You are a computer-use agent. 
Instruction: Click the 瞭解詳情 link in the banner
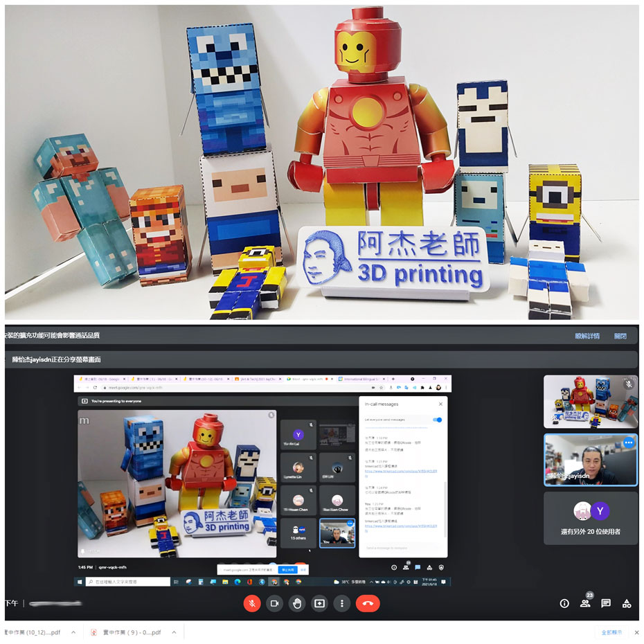click(x=587, y=336)
